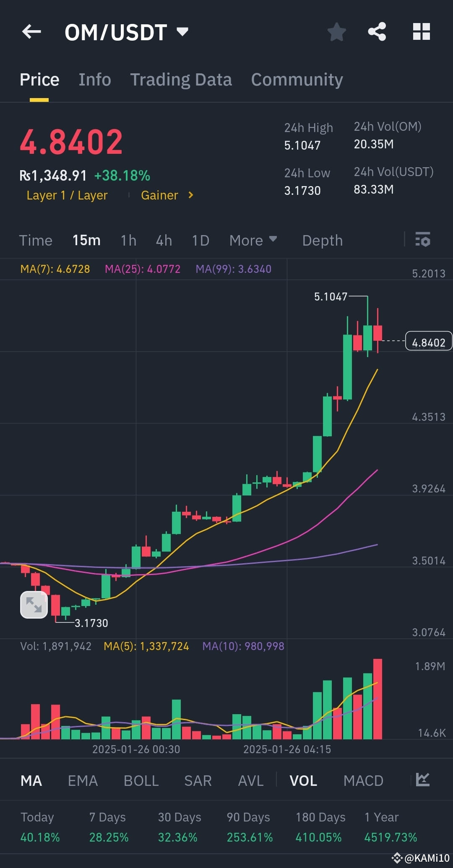Open the OM/USDT pair selector dropdown

pyautogui.click(x=182, y=32)
